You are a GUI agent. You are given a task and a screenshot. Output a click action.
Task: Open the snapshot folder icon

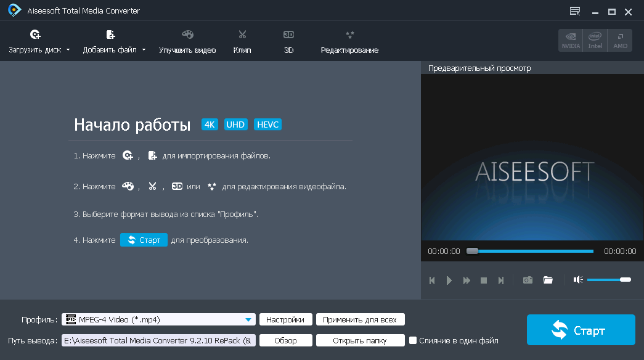click(x=548, y=279)
